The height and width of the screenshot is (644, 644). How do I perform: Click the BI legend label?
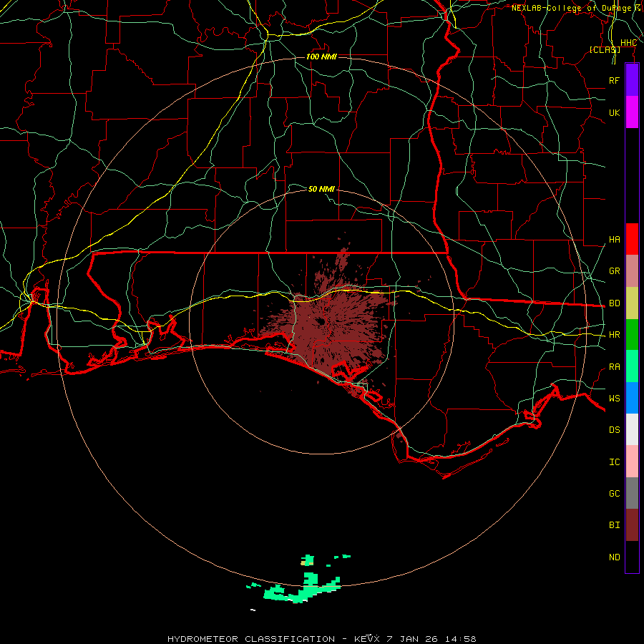[614, 525]
